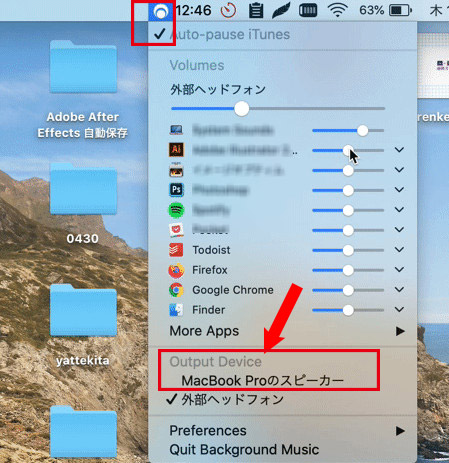Adjust the Finder volume slider
The height and width of the screenshot is (463, 449).
tap(348, 310)
